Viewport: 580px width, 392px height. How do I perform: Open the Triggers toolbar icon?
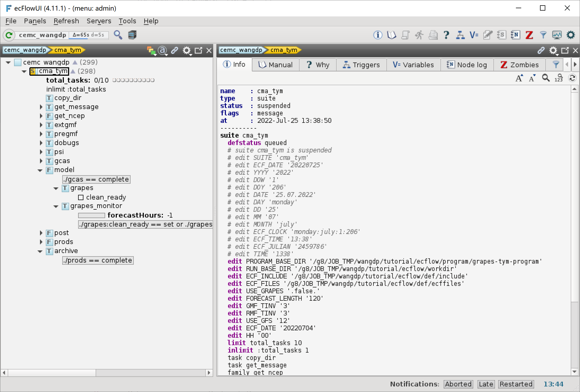tap(460, 35)
